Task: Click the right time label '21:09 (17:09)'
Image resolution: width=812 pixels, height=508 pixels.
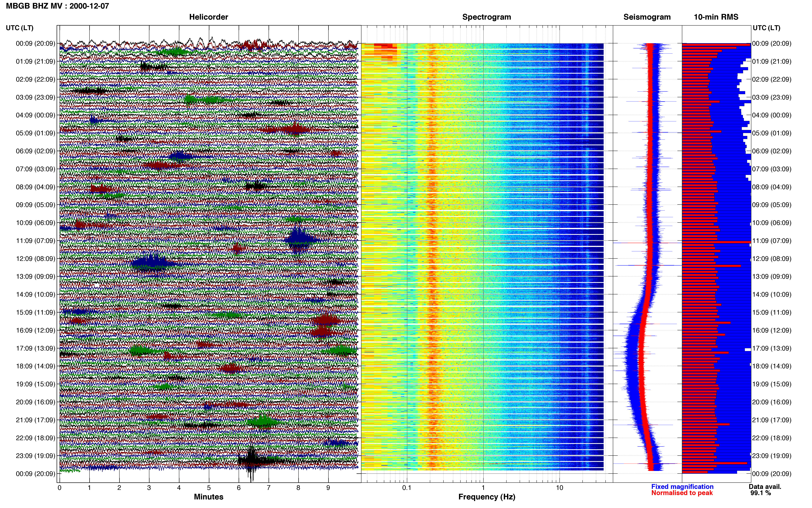Action: tap(771, 420)
